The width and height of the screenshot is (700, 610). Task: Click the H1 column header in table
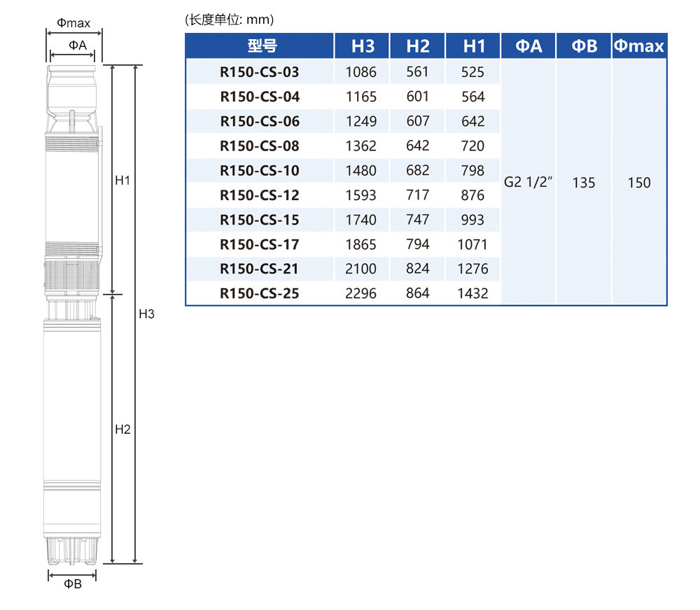(x=473, y=46)
